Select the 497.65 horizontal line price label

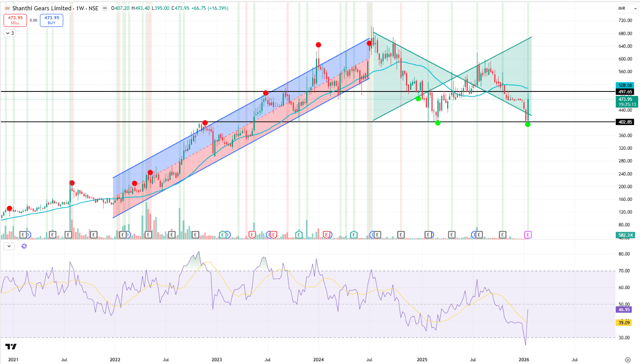click(625, 91)
